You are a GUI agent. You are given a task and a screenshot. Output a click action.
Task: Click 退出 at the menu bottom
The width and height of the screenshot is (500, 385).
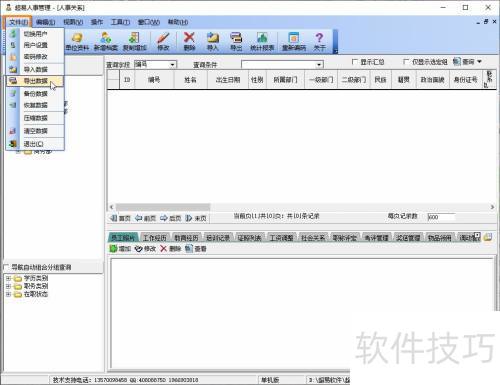[35, 144]
